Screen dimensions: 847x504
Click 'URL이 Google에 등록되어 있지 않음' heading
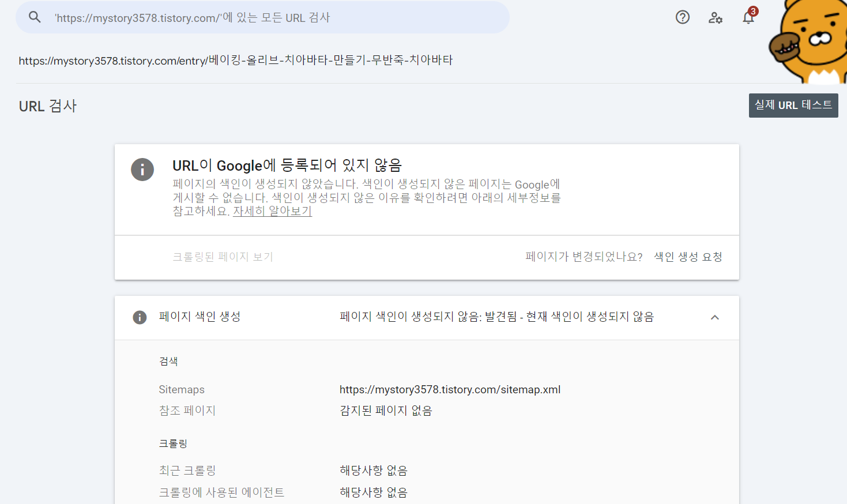coord(287,166)
